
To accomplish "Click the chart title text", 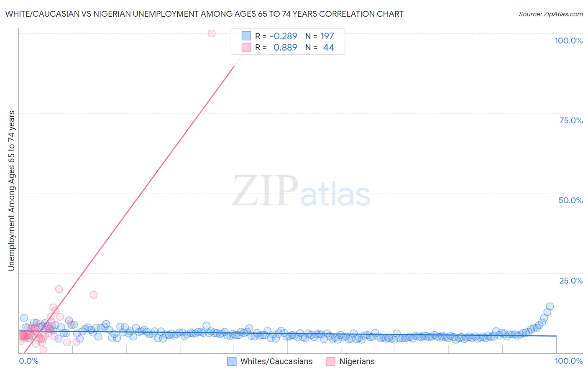I will [x=204, y=14].
